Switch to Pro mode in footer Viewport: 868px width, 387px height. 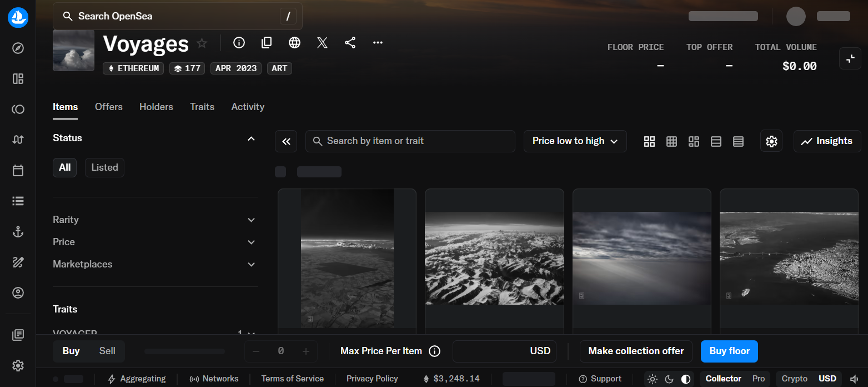pyautogui.click(x=758, y=379)
